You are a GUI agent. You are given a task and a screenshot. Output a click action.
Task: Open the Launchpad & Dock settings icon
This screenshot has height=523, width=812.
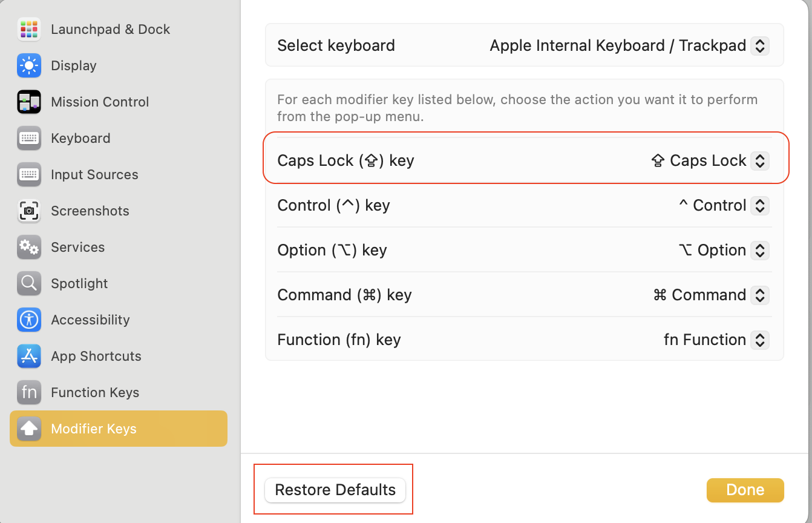(x=28, y=29)
